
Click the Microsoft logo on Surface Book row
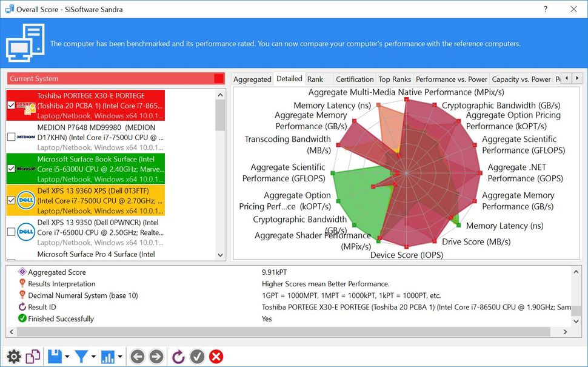(26, 169)
